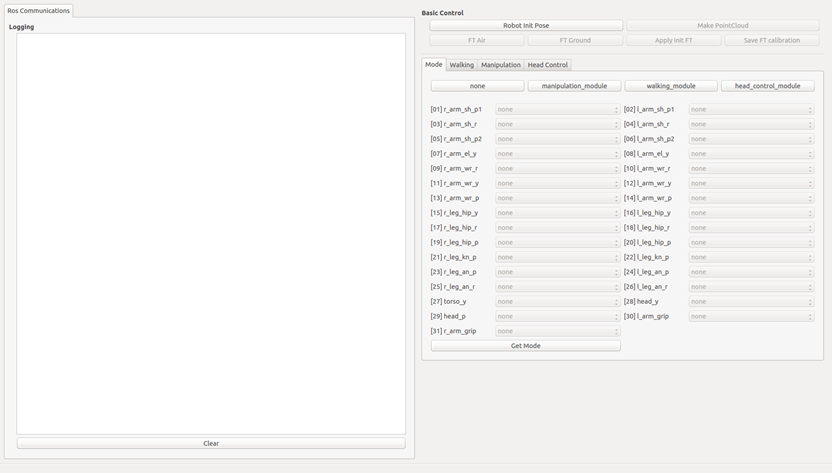Open the r_arm_grip module dropdown
832x473 pixels.
coord(557,331)
